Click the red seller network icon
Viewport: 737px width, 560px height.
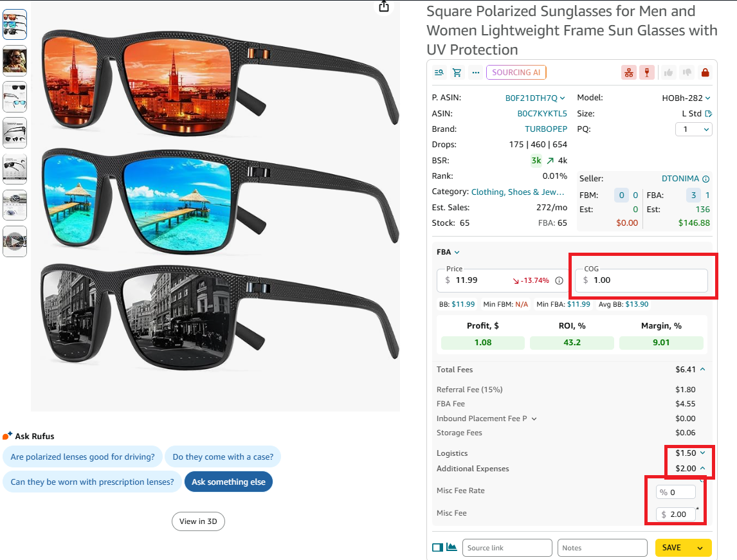(628, 72)
